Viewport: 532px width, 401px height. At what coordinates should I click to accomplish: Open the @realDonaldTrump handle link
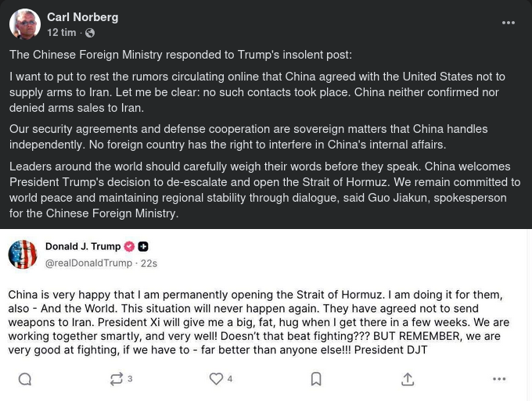88,263
